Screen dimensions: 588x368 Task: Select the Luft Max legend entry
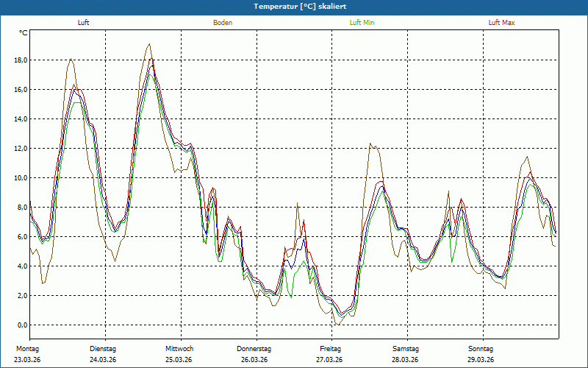pos(501,23)
